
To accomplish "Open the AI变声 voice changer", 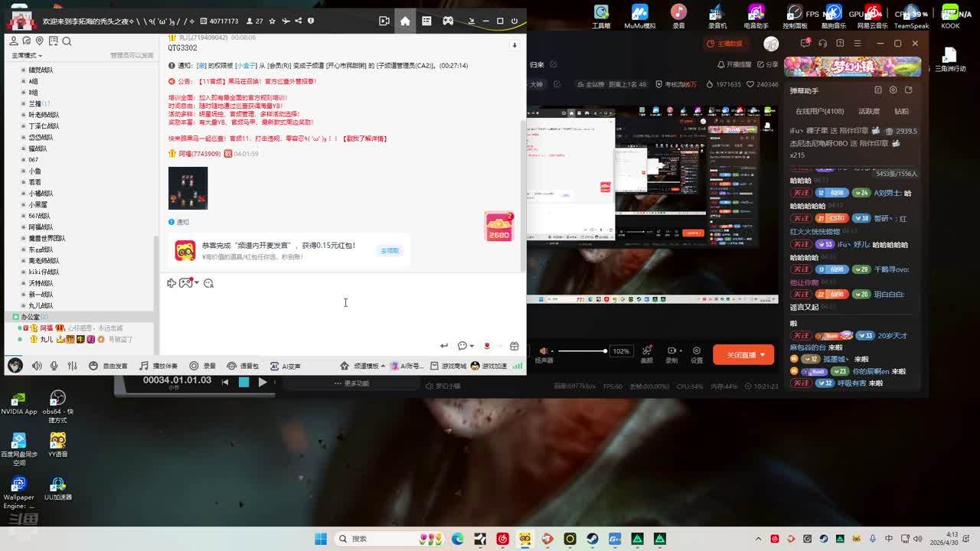I will click(286, 366).
